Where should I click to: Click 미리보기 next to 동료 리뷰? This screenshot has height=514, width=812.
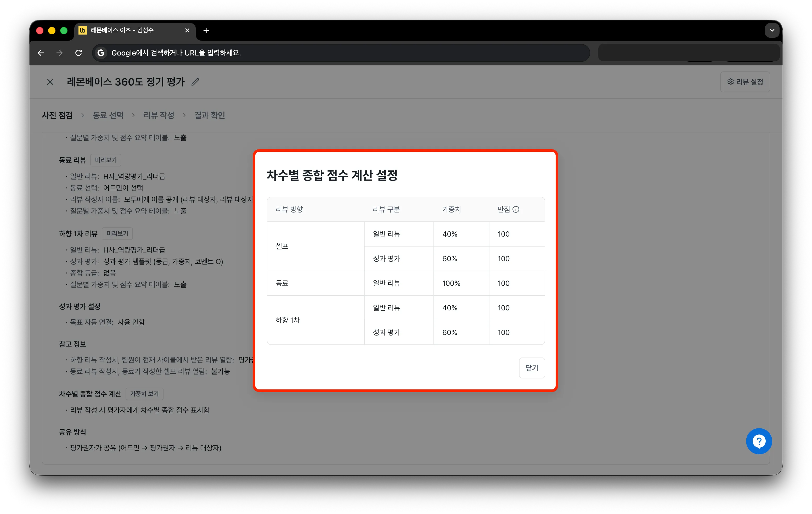click(x=105, y=160)
